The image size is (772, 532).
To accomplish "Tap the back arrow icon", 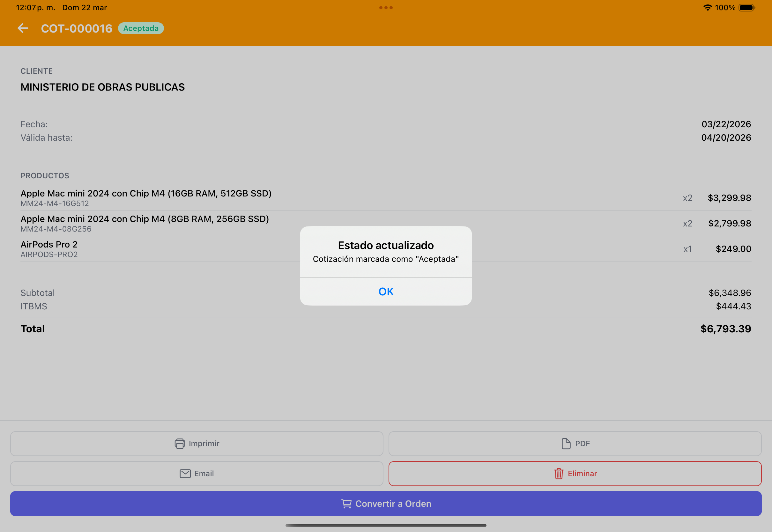I will [23, 28].
